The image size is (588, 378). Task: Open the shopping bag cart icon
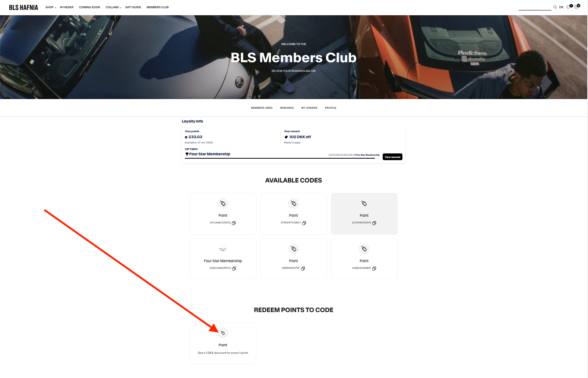[x=576, y=7]
